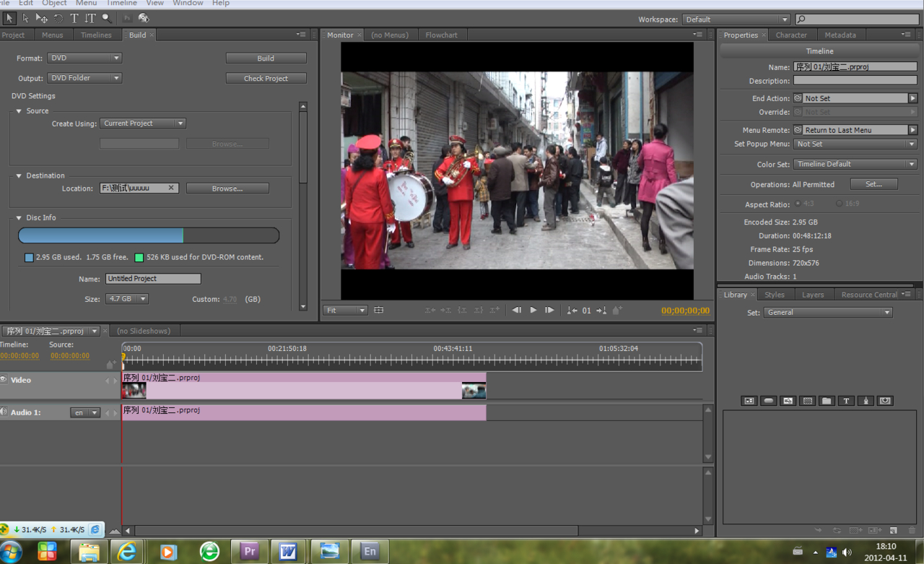Screen dimensions: 924x564
Task: Open the Output dropdown set to DVD Folder
Action: click(x=84, y=78)
